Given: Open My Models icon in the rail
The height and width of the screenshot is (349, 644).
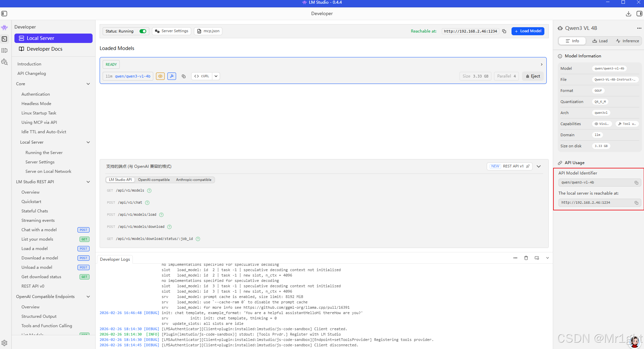Looking at the screenshot, I should (x=4, y=50).
